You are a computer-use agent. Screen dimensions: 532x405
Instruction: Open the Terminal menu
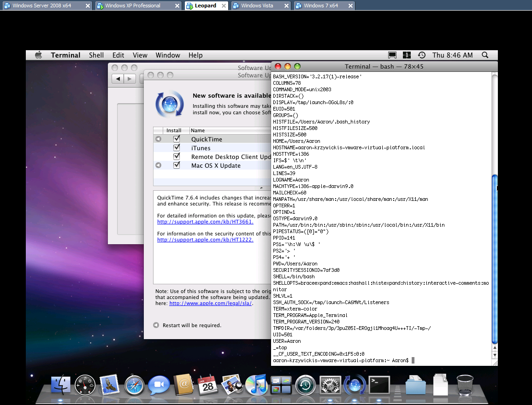(x=65, y=55)
